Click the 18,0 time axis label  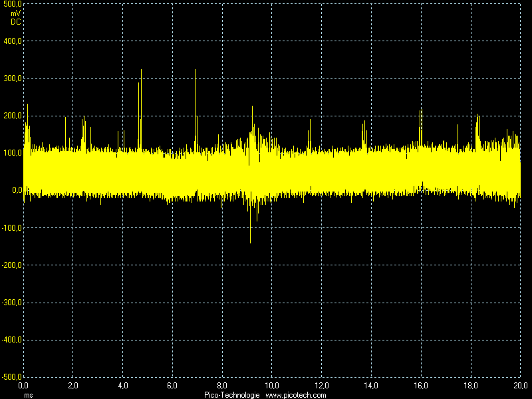(471, 386)
